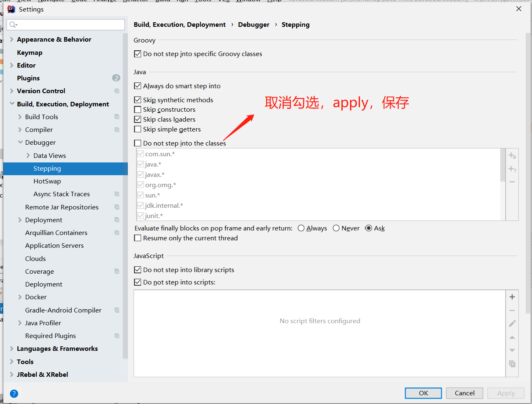The width and height of the screenshot is (532, 404).
Task: Click the add script filter plus icon
Action: (x=512, y=297)
